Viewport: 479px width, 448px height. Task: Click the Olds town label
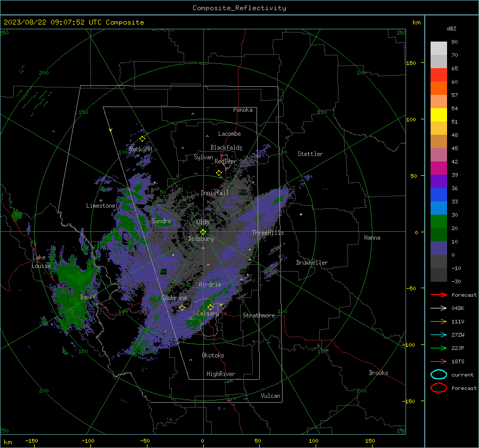coord(203,222)
